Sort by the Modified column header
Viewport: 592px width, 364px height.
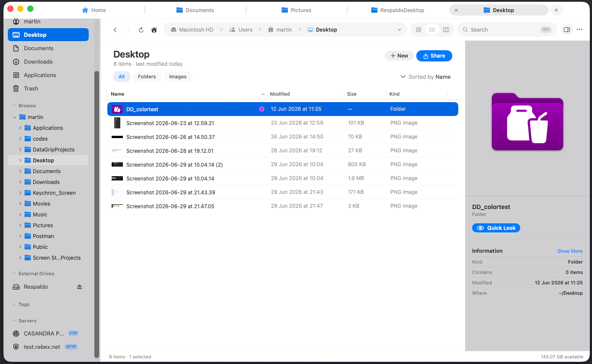306,94
